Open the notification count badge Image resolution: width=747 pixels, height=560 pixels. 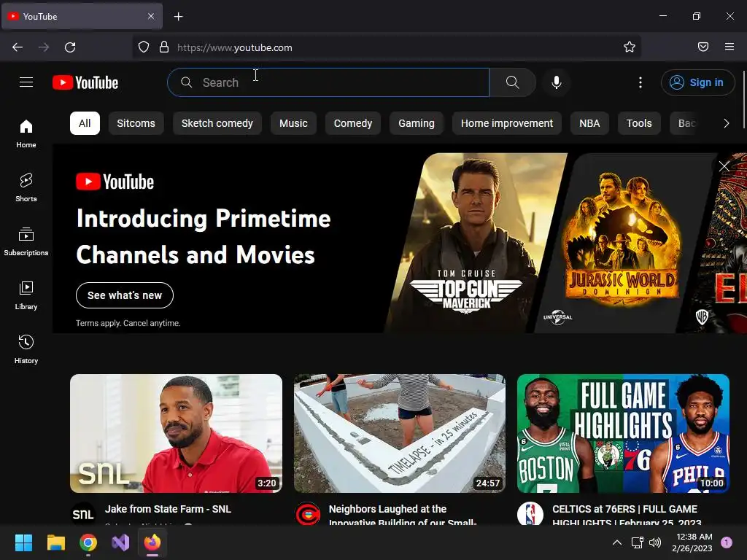[x=727, y=542]
